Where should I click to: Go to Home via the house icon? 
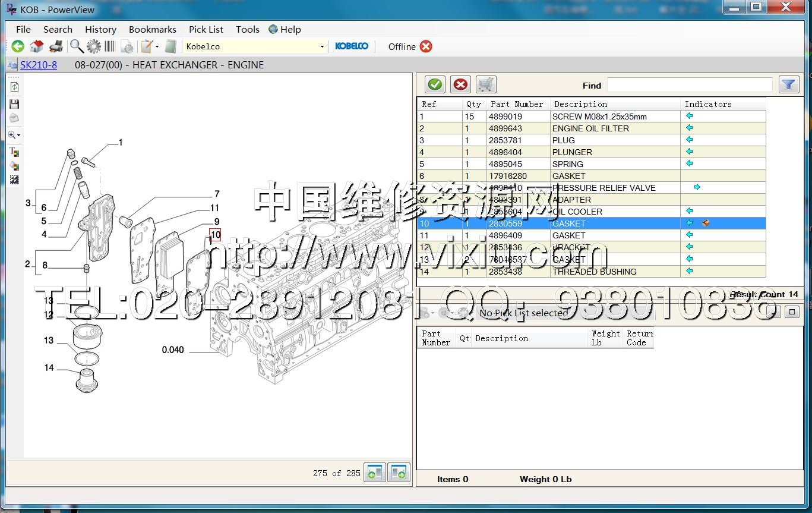(x=37, y=46)
